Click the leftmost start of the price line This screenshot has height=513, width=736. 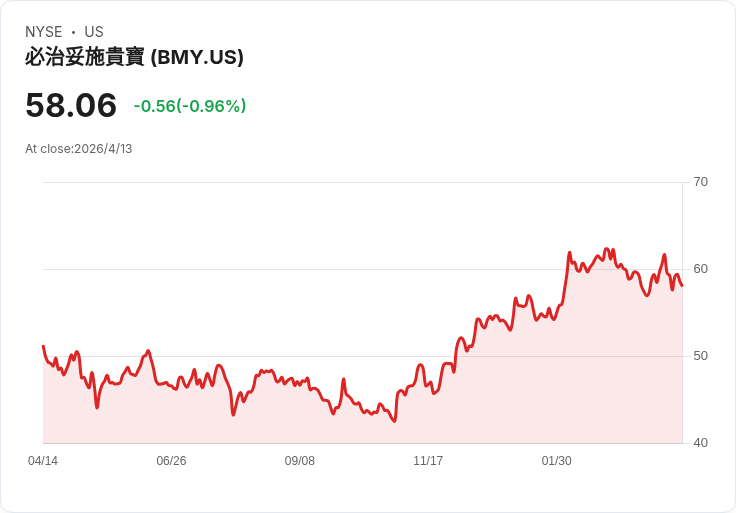[43, 346]
